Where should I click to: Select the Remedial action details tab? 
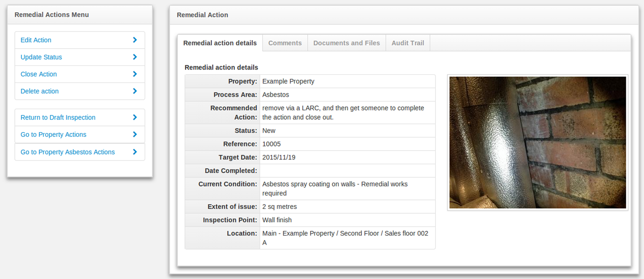click(220, 43)
